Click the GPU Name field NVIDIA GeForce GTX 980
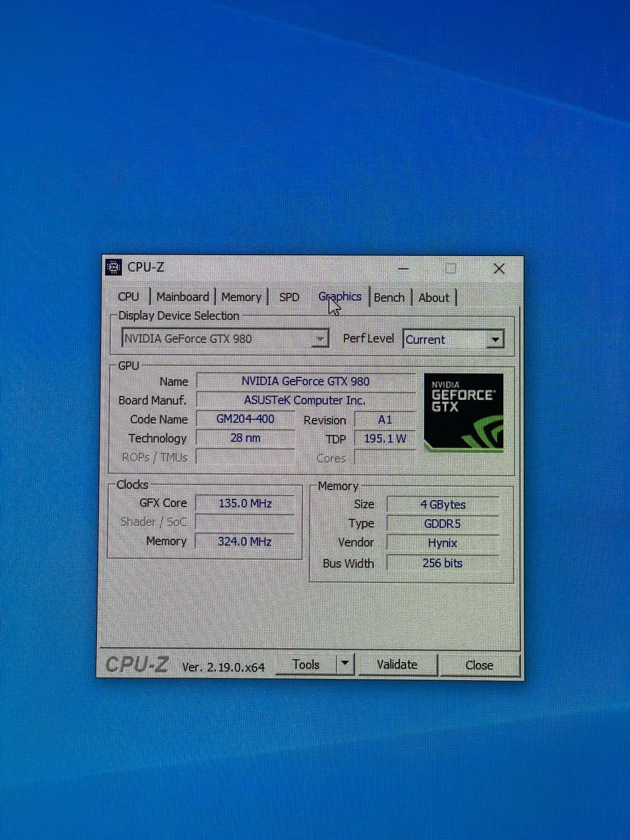 (305, 381)
